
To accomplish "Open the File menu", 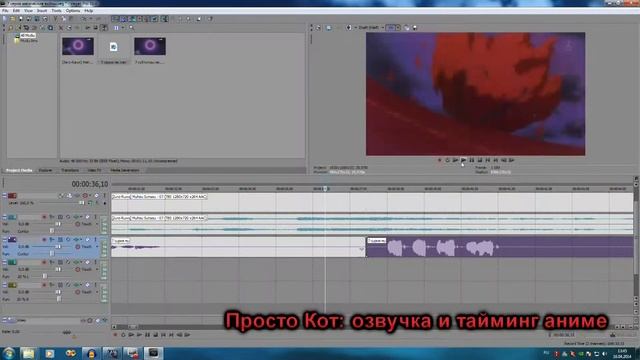I will pyautogui.click(x=5, y=11).
